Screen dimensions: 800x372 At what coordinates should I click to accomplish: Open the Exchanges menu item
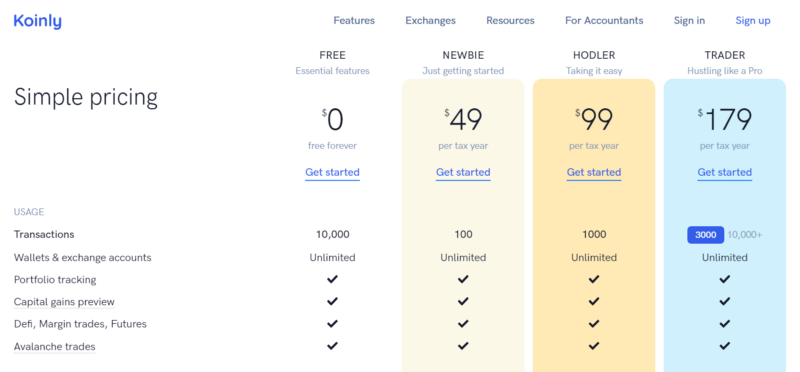click(x=431, y=20)
